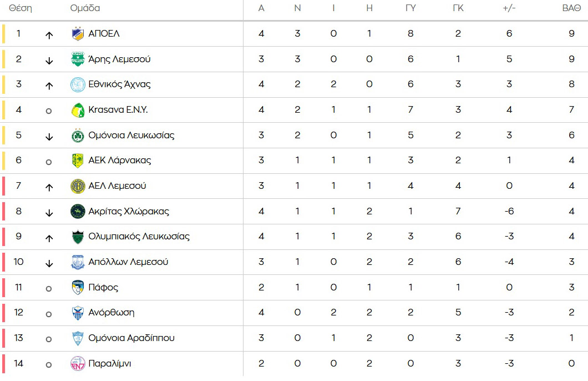Click the ΑΠΟΕΛ team crest icon

click(78, 34)
